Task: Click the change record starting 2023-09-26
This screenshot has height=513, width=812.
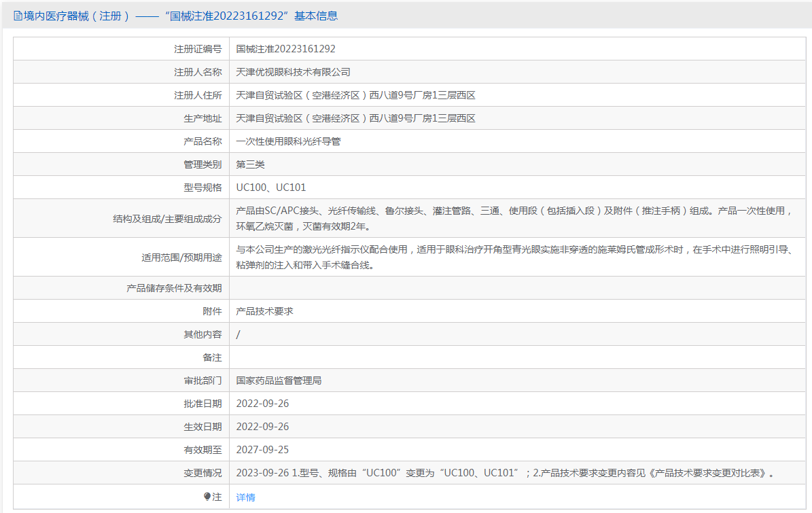Action: click(x=506, y=473)
